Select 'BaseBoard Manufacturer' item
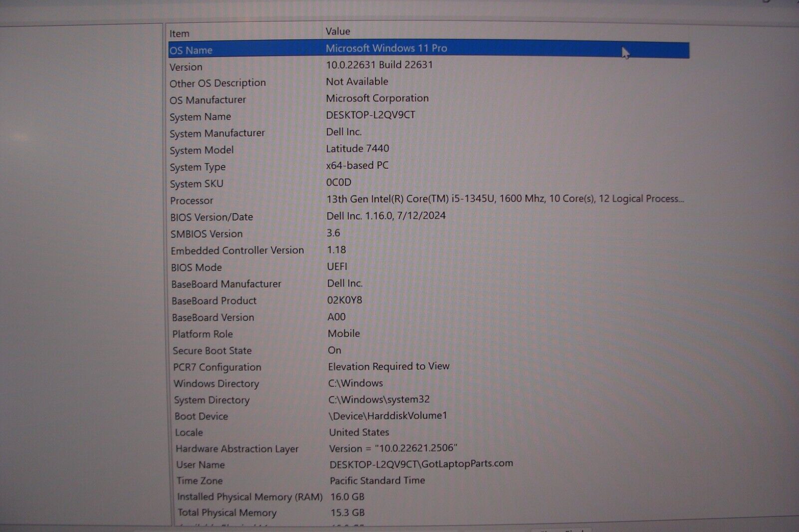799x532 pixels. (x=226, y=284)
